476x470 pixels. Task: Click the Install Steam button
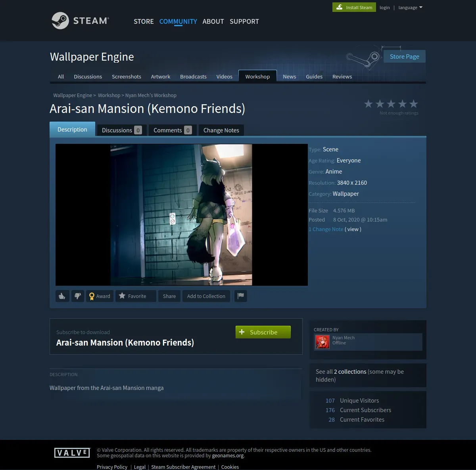pos(354,7)
